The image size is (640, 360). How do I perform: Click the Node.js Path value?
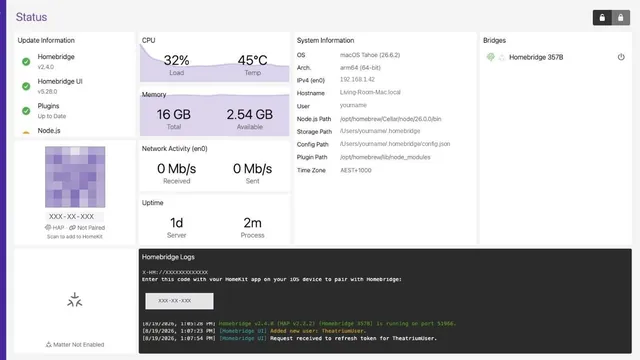pyautogui.click(x=390, y=119)
